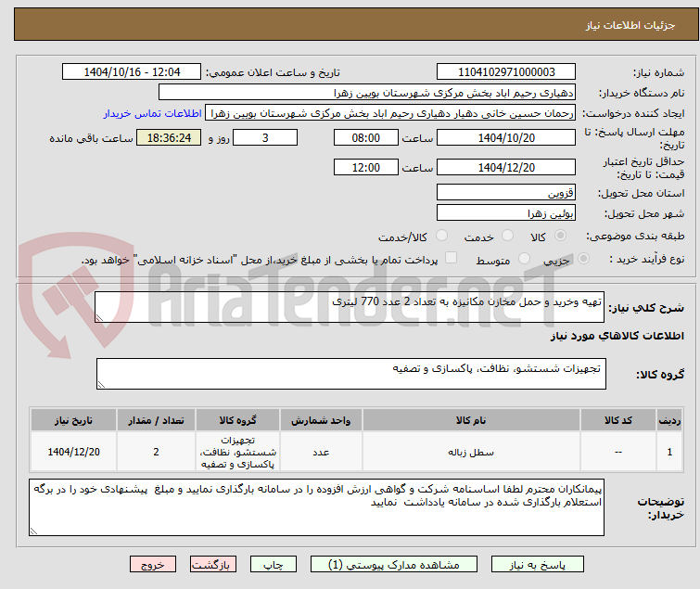The width and height of the screenshot is (700, 589).
Task: Click the شماره نیاز field 1104102971000003
Action: pyautogui.click(x=506, y=72)
